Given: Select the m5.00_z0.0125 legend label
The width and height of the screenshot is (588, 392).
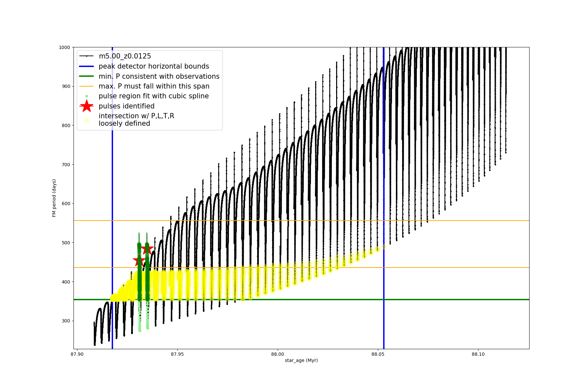Looking at the screenshot, I should coord(125,56).
